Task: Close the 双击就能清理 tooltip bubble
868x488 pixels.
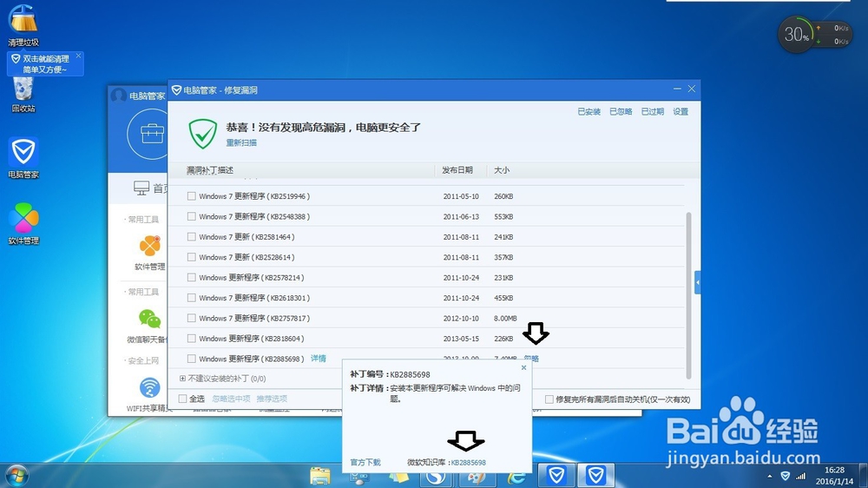Action: 79,56
